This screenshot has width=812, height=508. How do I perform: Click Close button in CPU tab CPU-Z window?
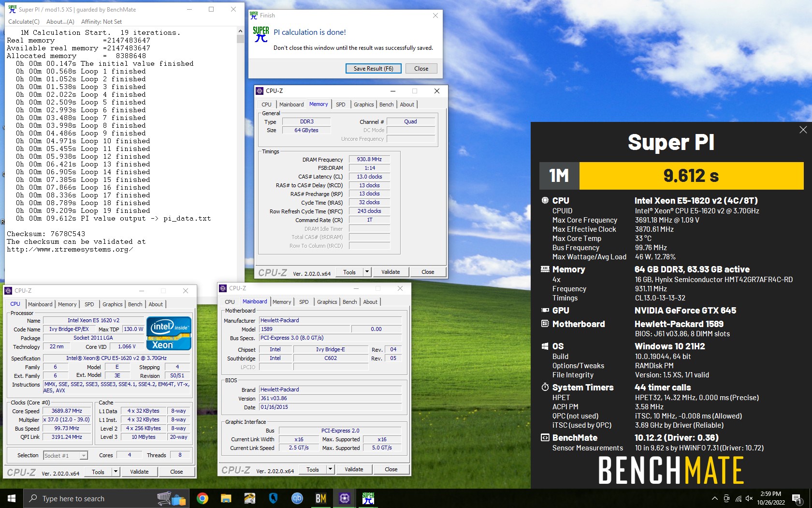(x=176, y=472)
